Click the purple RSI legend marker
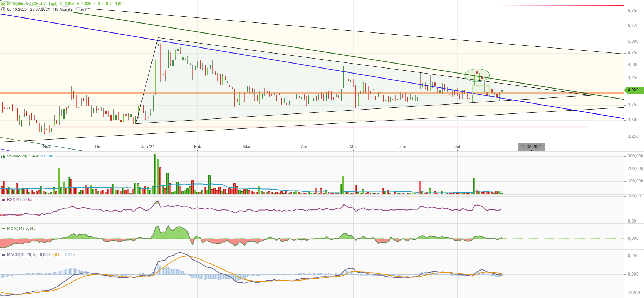The image size is (644, 298). point(3,200)
